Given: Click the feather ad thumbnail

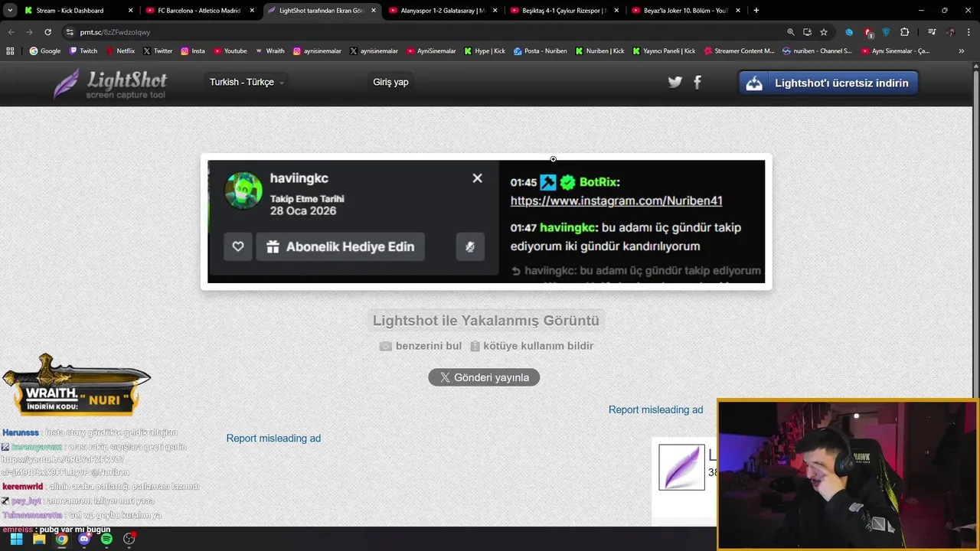Looking at the screenshot, I should [681, 467].
